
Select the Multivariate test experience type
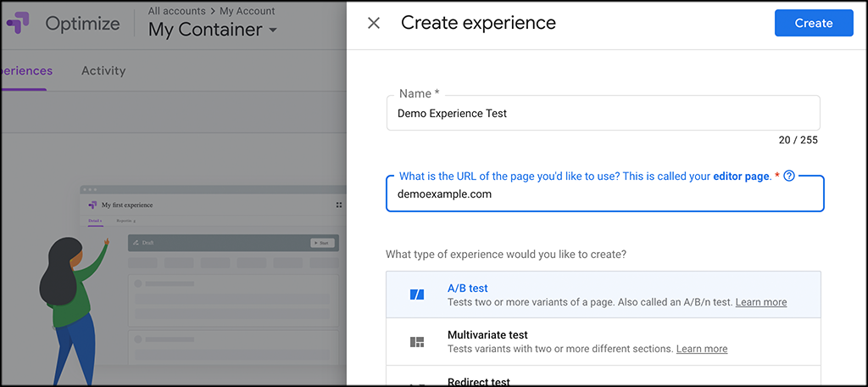604,341
